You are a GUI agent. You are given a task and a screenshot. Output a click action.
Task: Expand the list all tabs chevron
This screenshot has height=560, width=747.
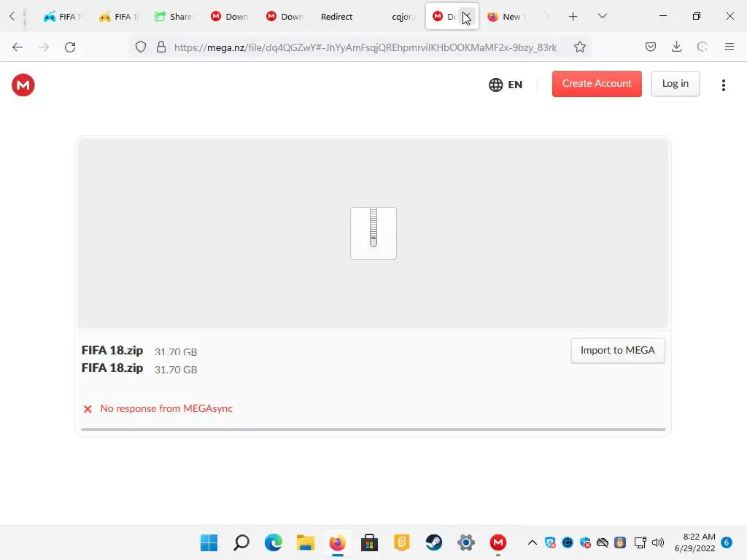(x=602, y=16)
